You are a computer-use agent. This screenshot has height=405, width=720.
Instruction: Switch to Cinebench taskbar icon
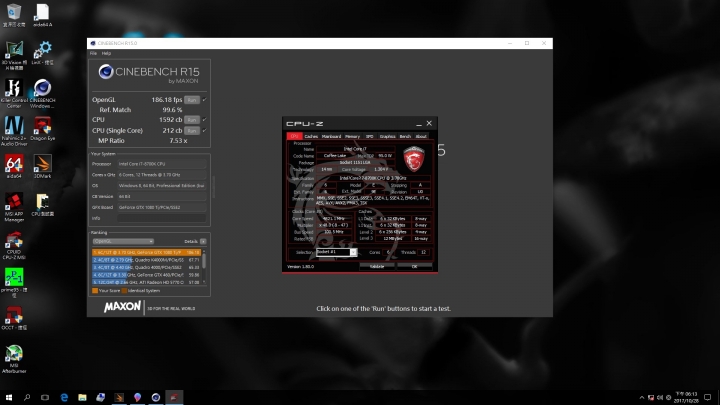(x=156, y=397)
